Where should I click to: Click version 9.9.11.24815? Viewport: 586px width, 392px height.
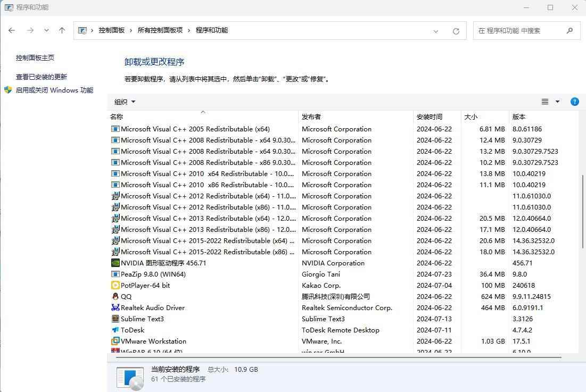[531, 296]
